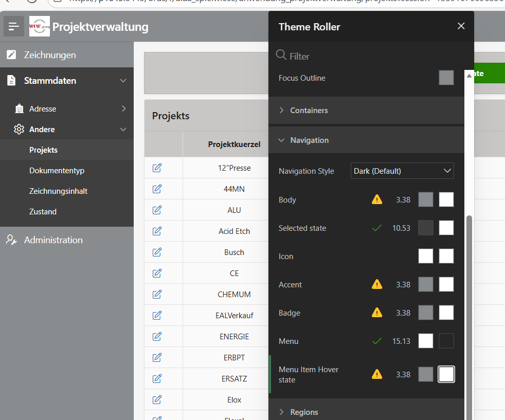Viewport: 505px width, 420px height.
Task: Open the Navigation Style dropdown
Action: 402,171
